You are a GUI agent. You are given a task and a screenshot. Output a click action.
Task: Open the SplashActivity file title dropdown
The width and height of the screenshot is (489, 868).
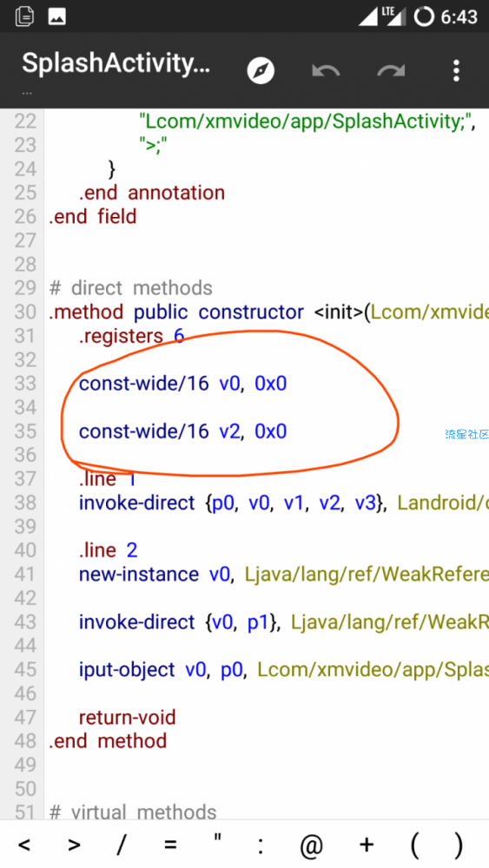[x=116, y=63]
